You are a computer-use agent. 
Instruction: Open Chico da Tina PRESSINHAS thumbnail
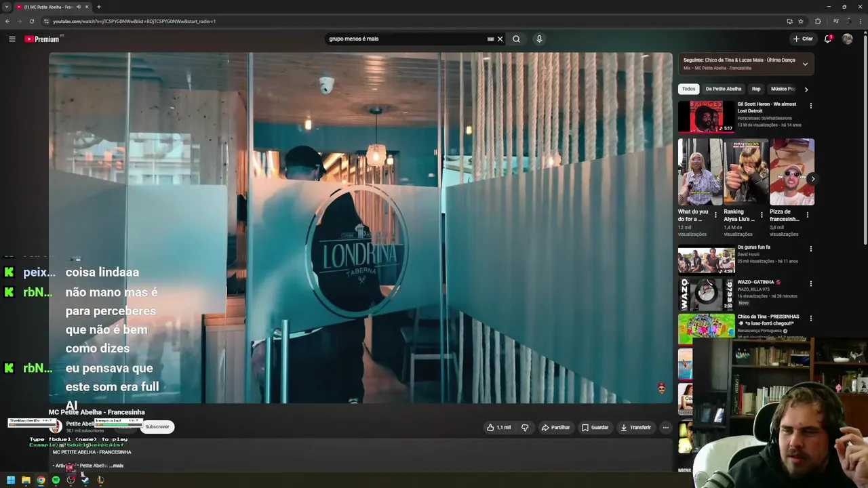point(706,329)
